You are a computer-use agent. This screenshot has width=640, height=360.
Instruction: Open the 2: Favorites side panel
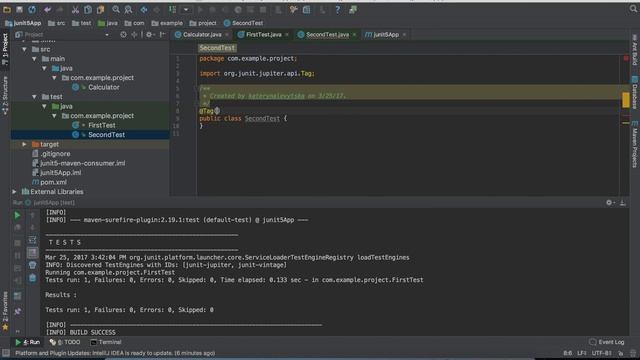5,311
